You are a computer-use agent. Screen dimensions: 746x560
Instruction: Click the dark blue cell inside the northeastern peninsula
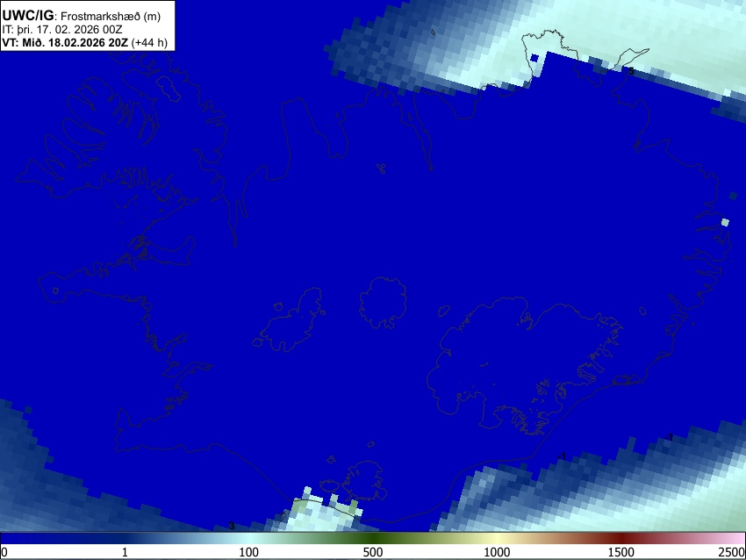pyautogui.click(x=534, y=58)
